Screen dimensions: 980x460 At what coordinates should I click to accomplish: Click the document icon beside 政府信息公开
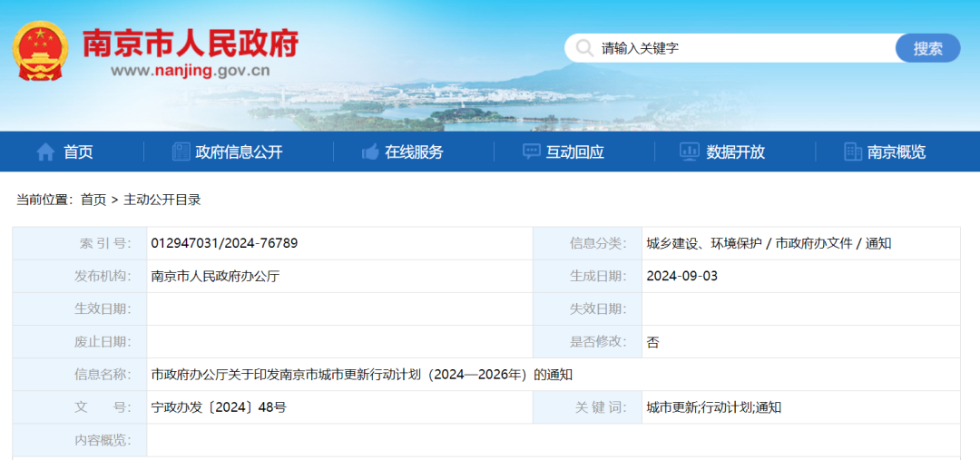(x=181, y=152)
